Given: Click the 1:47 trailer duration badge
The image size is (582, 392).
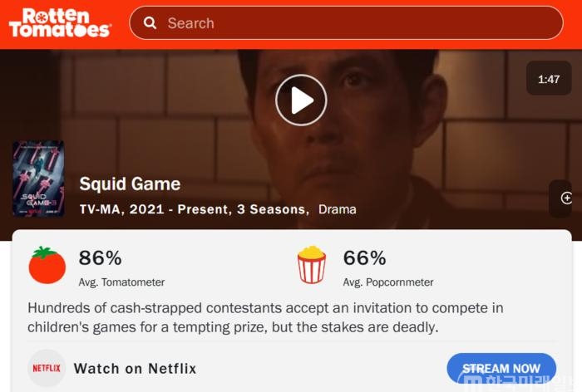Looking at the screenshot, I should 549,79.
